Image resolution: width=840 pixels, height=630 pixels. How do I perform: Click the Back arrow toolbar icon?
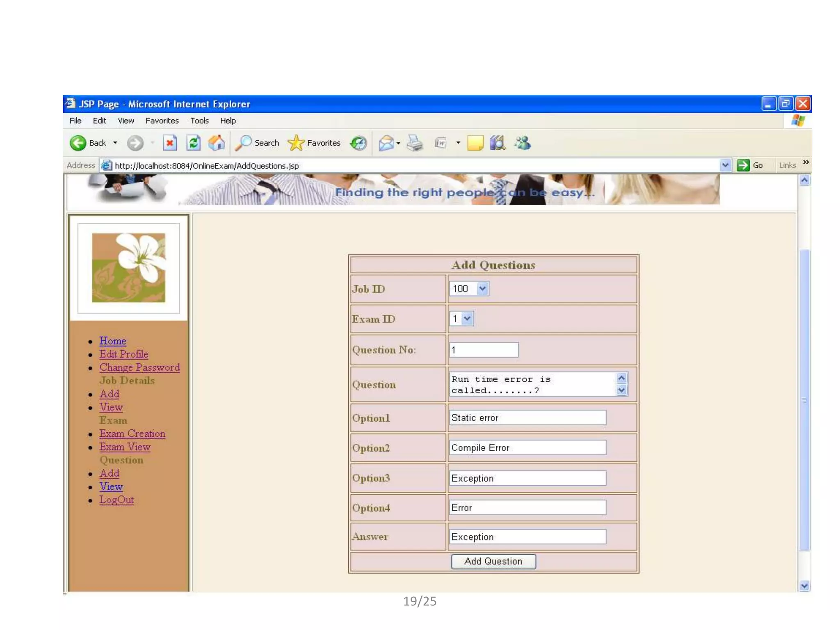[x=78, y=143]
